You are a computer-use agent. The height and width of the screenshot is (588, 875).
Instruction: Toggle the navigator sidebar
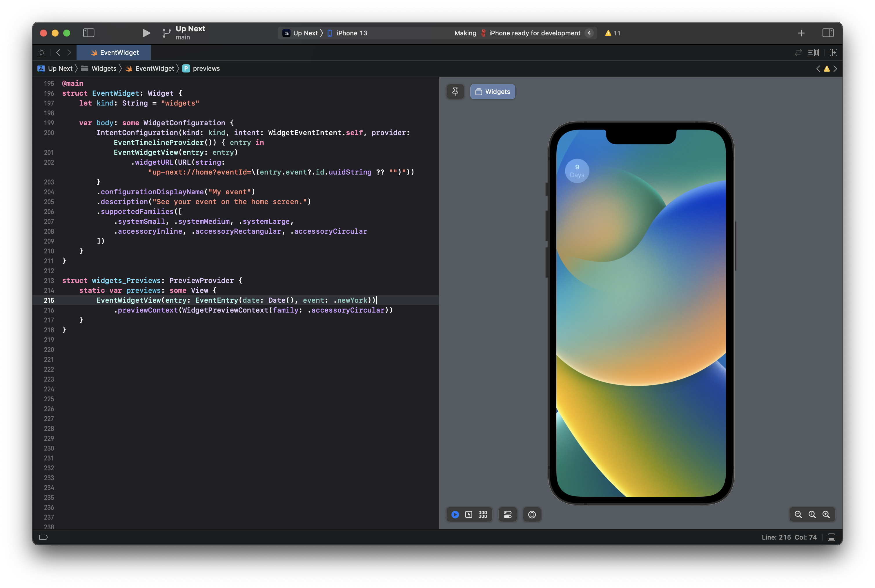tap(89, 33)
